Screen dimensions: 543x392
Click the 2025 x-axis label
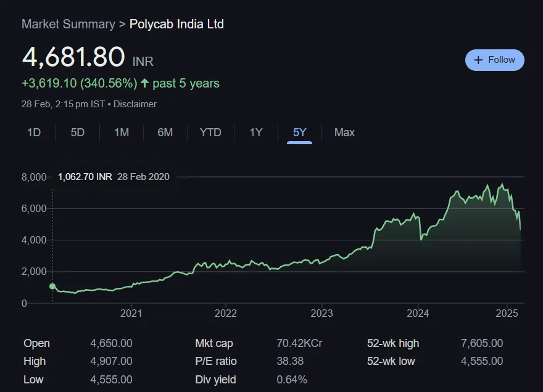(x=507, y=314)
